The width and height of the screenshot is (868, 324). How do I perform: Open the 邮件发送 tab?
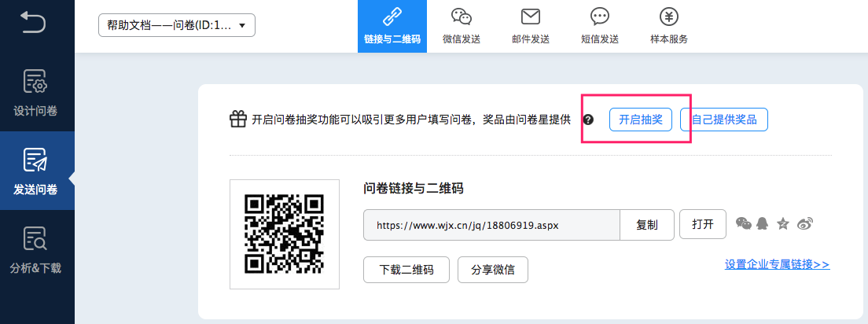(530, 26)
